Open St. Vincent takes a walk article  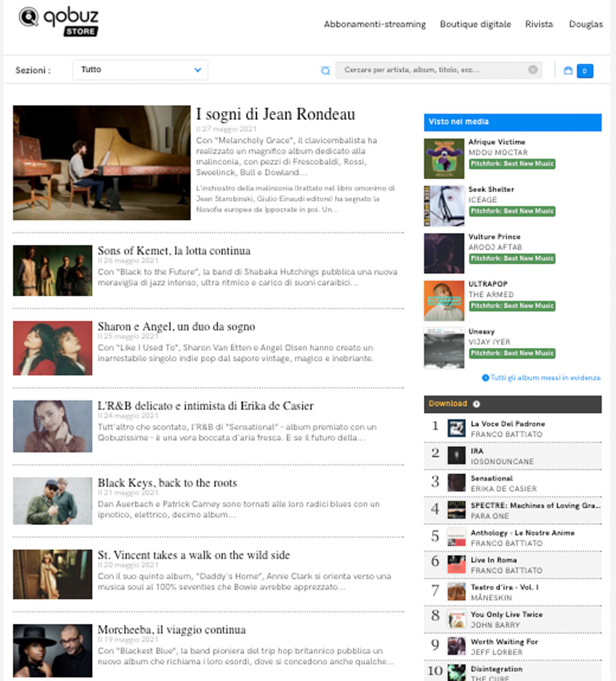pyautogui.click(x=194, y=555)
